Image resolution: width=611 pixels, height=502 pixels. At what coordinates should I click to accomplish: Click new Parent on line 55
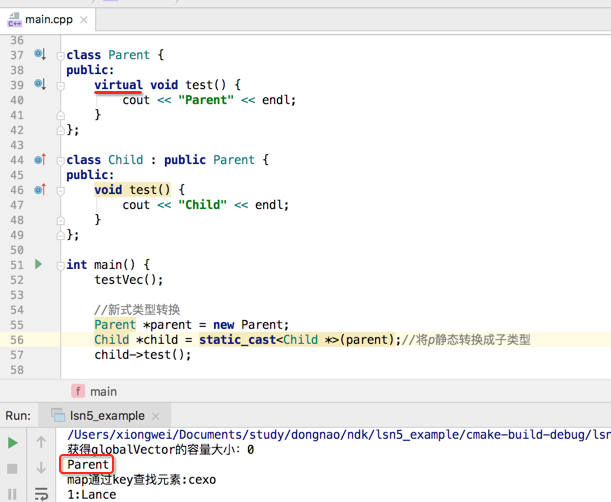point(251,325)
